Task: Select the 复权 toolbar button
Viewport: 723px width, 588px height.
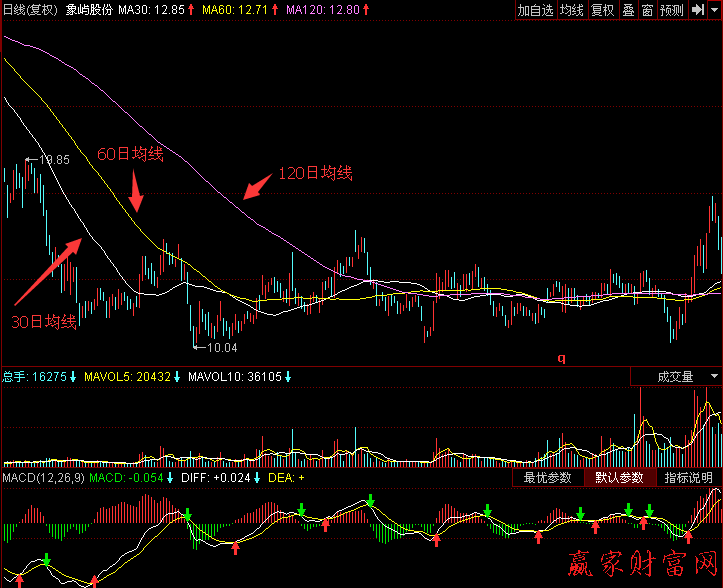Action: 602,10
